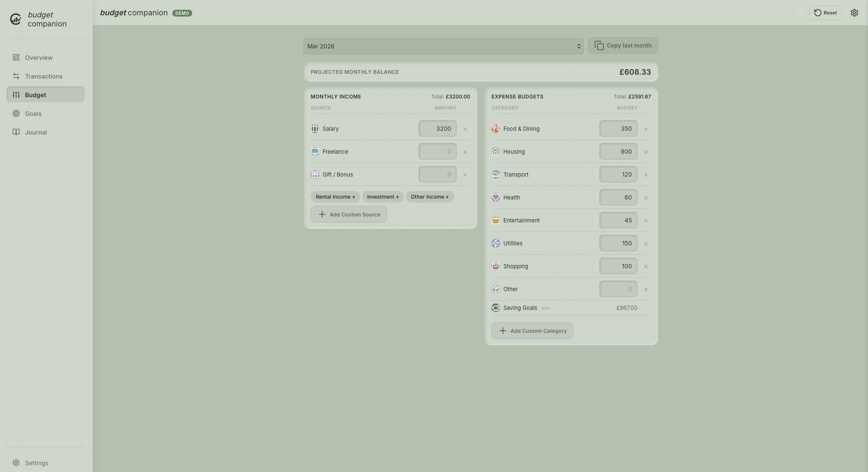
Task: Click the settings gear icon in top bar
Action: (x=854, y=13)
